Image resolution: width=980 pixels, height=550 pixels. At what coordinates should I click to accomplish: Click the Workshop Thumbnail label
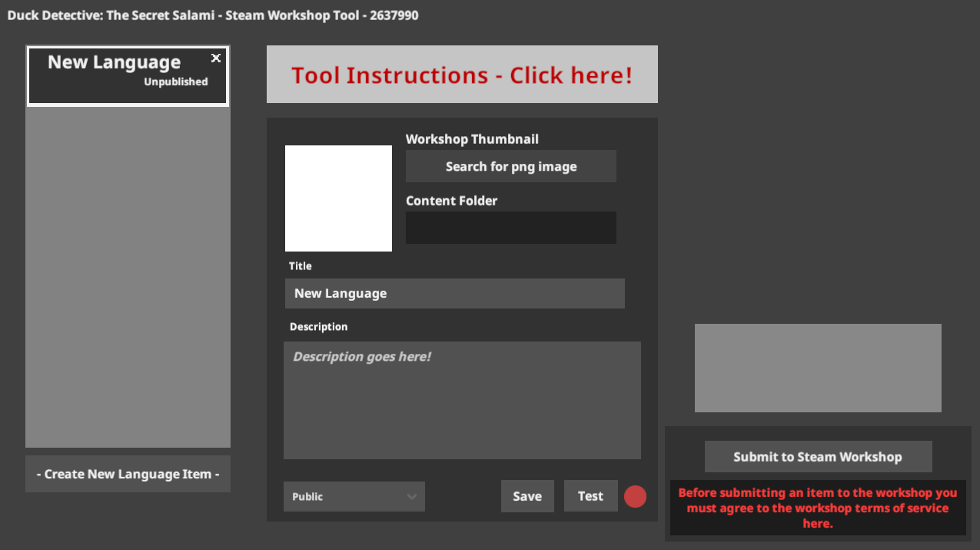point(472,139)
